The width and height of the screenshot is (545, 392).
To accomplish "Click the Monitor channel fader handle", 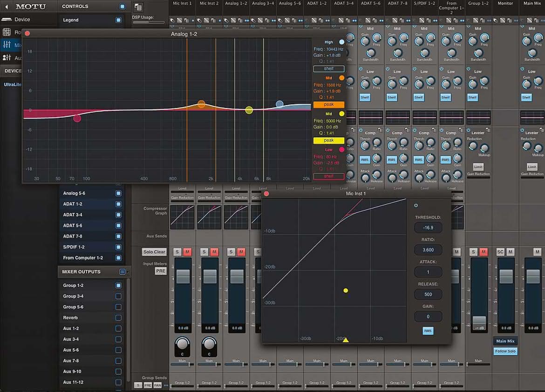I will coord(506,276).
